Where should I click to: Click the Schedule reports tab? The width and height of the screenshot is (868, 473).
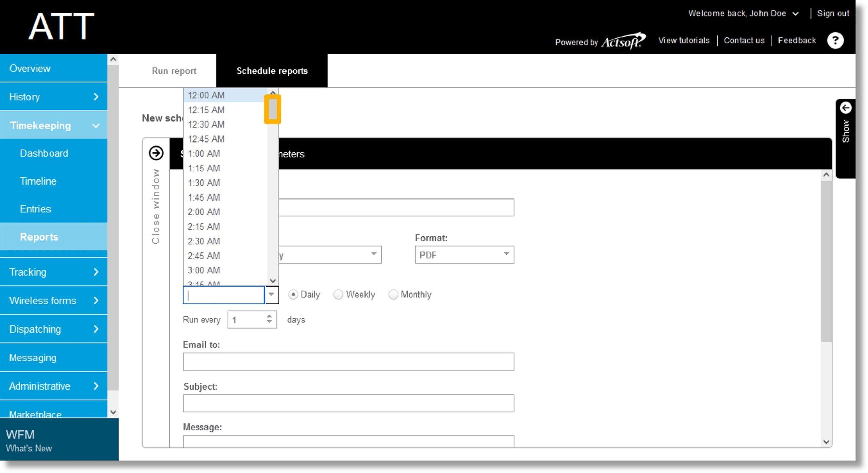pos(272,71)
